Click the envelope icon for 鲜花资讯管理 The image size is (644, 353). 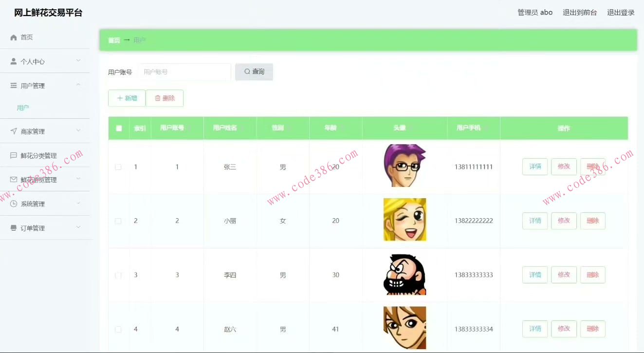[14, 180]
